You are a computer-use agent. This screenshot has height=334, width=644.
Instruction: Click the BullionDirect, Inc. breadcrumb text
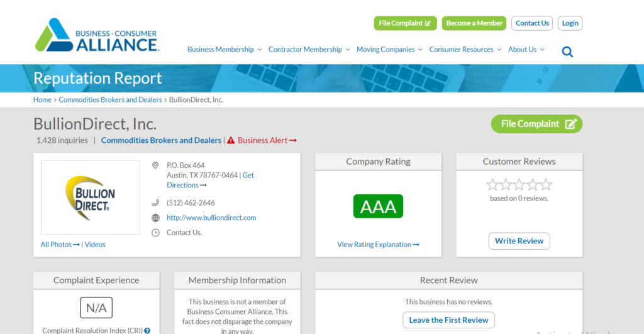(x=196, y=100)
